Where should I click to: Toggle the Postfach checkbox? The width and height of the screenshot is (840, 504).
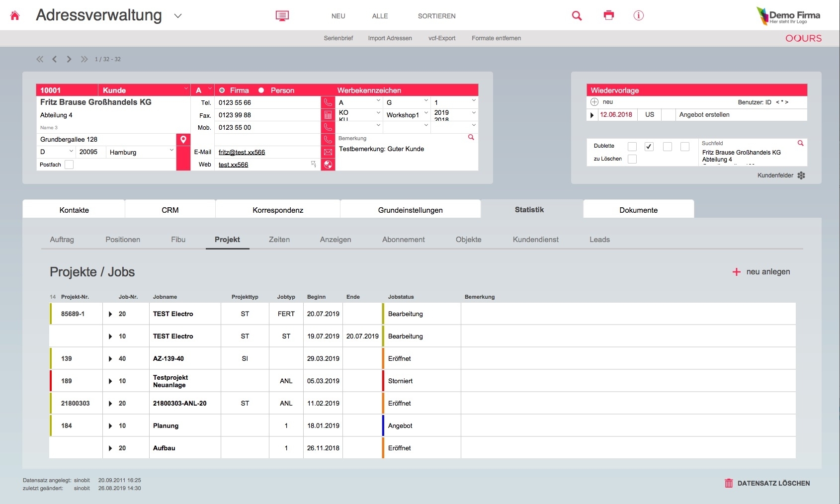69,165
